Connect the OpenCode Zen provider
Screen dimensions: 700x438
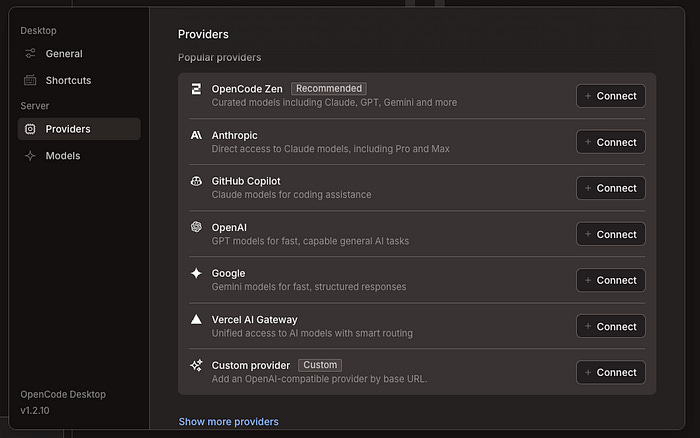pyautogui.click(x=610, y=96)
